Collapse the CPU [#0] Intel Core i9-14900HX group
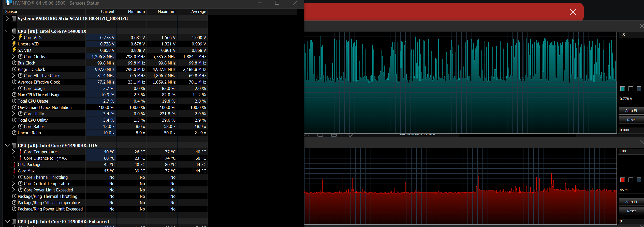 click(7, 31)
